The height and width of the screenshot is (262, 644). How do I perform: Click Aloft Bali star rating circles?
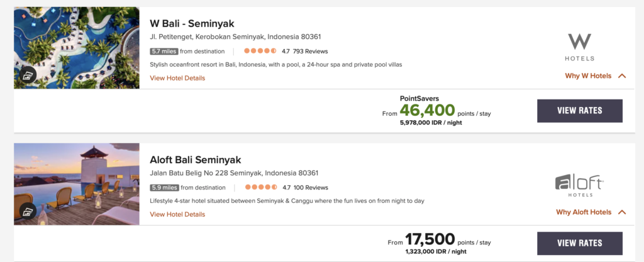coord(260,187)
